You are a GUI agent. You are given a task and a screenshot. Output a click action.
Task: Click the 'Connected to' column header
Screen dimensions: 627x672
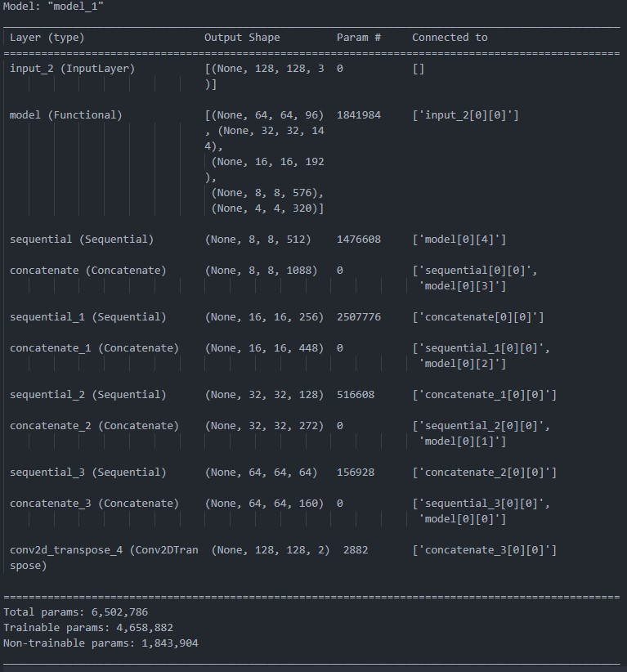pyautogui.click(x=450, y=38)
